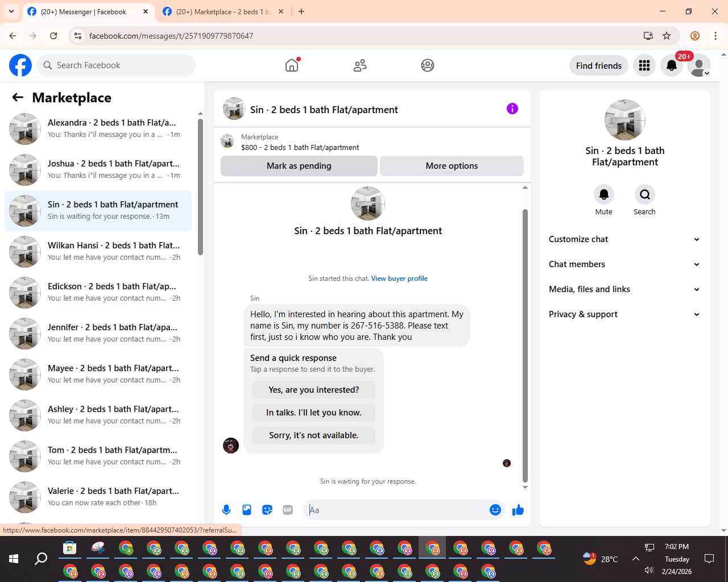Open the Groups icon in top navigation

(428, 65)
